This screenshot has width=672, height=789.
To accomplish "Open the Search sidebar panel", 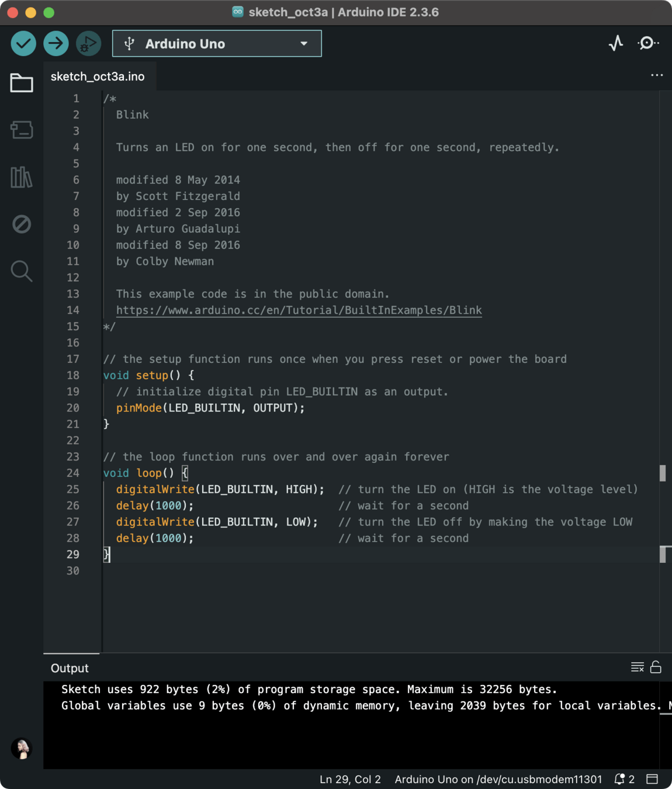I will (x=22, y=271).
